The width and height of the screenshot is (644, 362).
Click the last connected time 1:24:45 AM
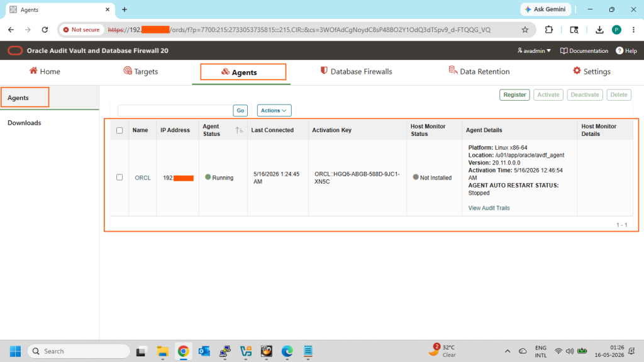(x=276, y=178)
